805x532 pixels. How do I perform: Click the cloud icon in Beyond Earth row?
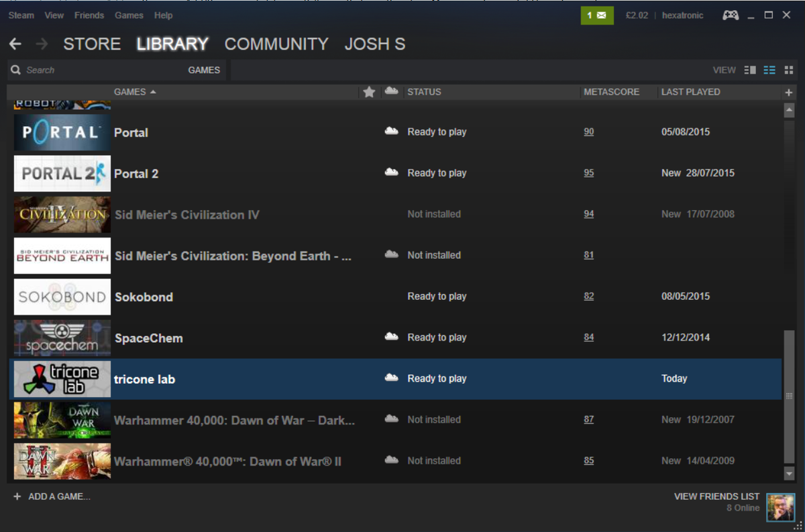(x=391, y=255)
